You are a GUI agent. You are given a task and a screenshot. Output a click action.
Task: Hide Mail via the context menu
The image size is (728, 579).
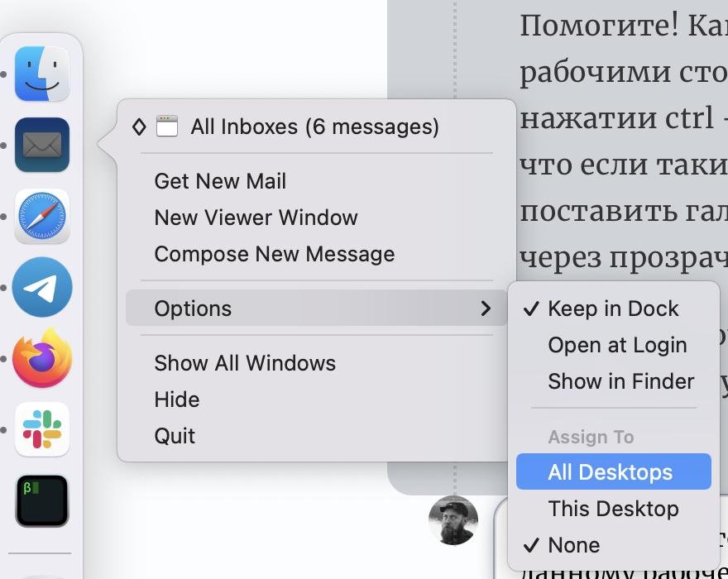[x=176, y=399]
